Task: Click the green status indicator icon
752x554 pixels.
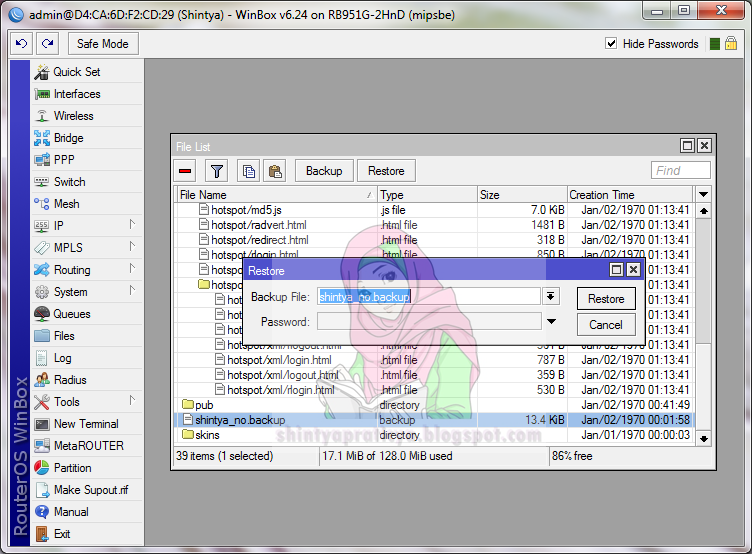Action: click(x=715, y=44)
